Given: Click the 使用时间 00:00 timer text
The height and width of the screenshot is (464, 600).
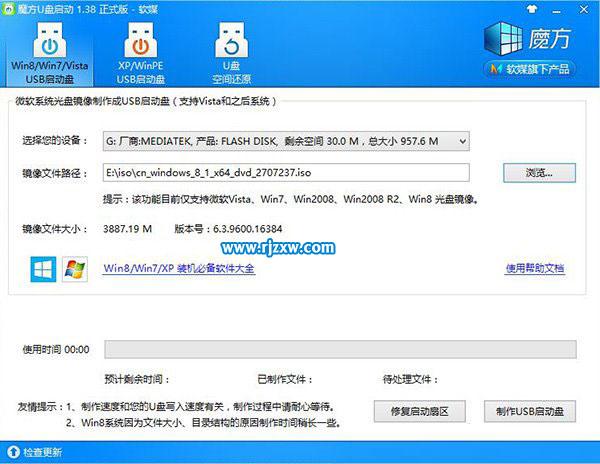Looking at the screenshot, I should (56, 349).
